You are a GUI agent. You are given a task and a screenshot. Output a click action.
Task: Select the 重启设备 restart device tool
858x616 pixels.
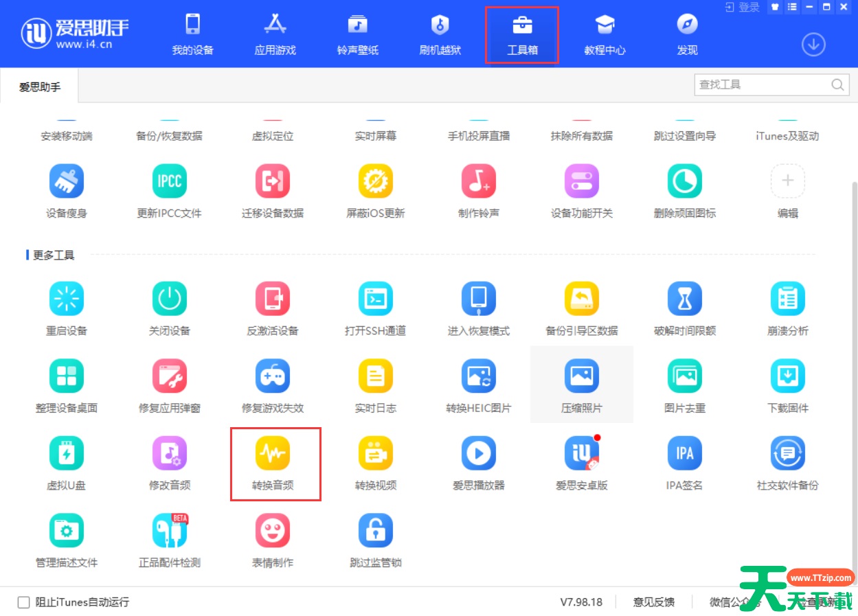click(66, 308)
